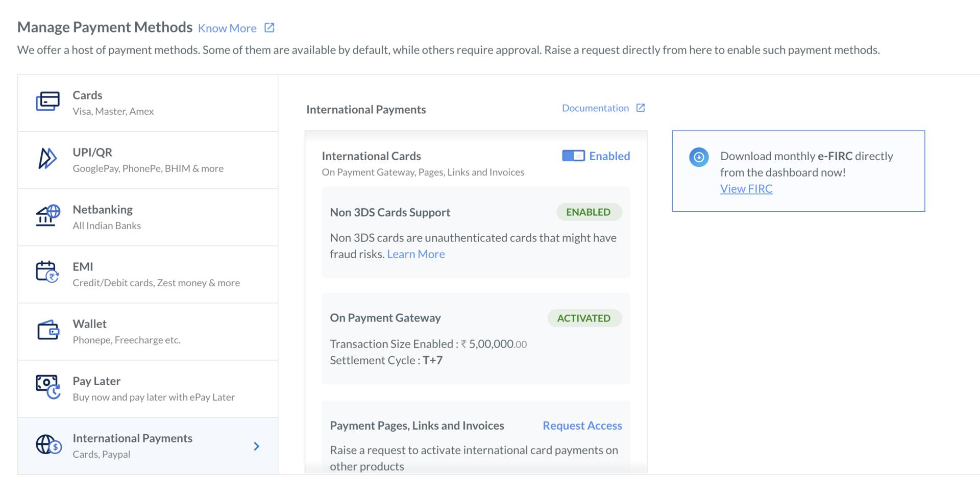
Task: Click the International Payments panel heading
Action: point(366,110)
